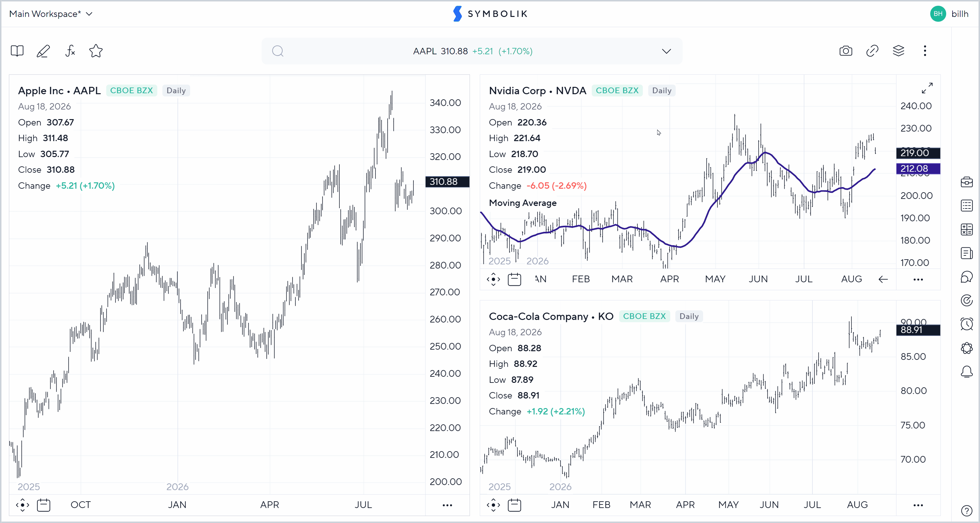This screenshot has height=523, width=980.
Task: Click the NVDA 212.08 moving average label
Action: point(918,169)
